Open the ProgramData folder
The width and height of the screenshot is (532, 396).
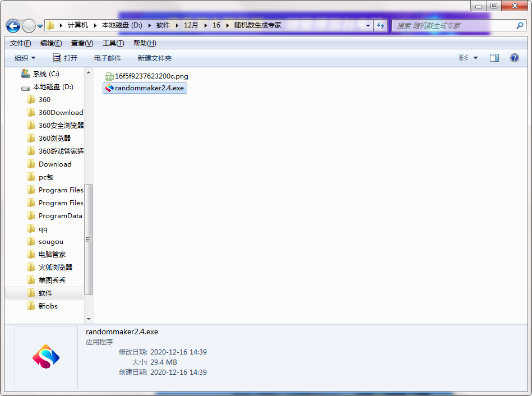pyautogui.click(x=60, y=216)
